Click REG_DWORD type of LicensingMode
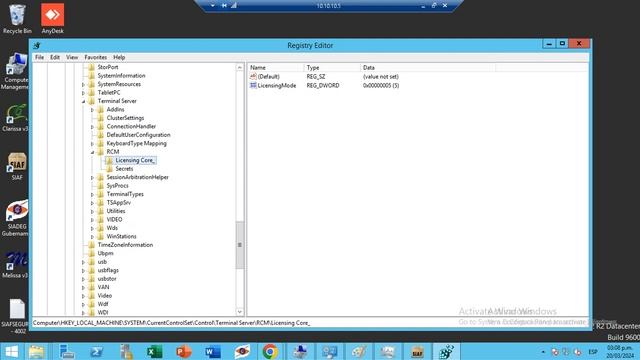640x360 pixels. click(x=323, y=86)
